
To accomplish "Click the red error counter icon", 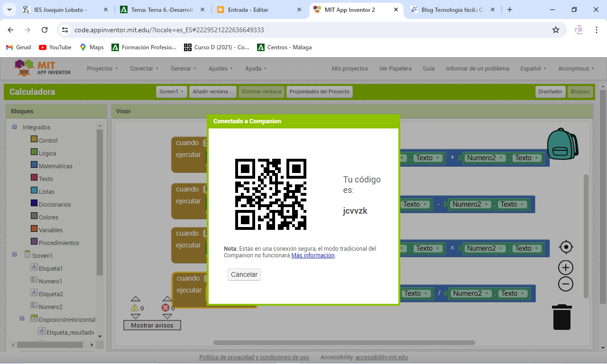I will [166, 308].
